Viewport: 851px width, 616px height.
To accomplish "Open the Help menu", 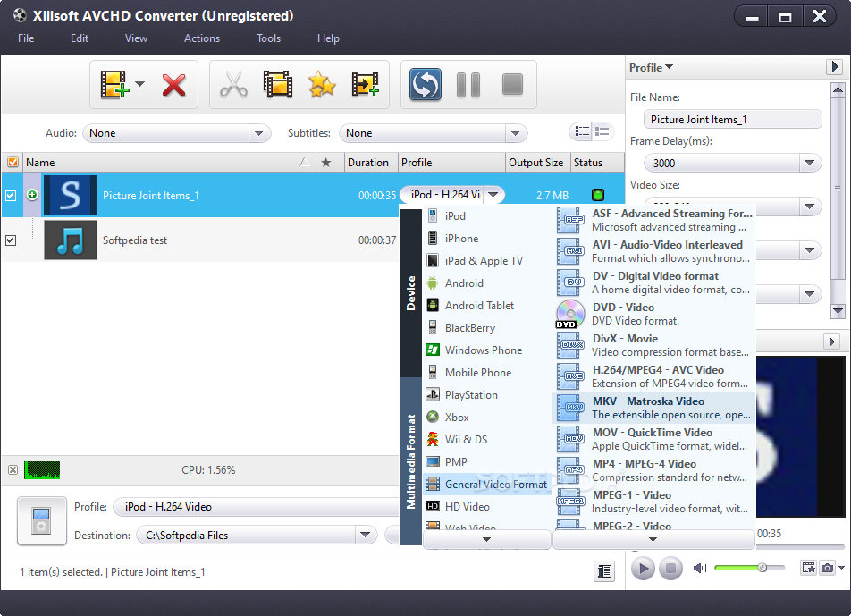I will coord(328,38).
